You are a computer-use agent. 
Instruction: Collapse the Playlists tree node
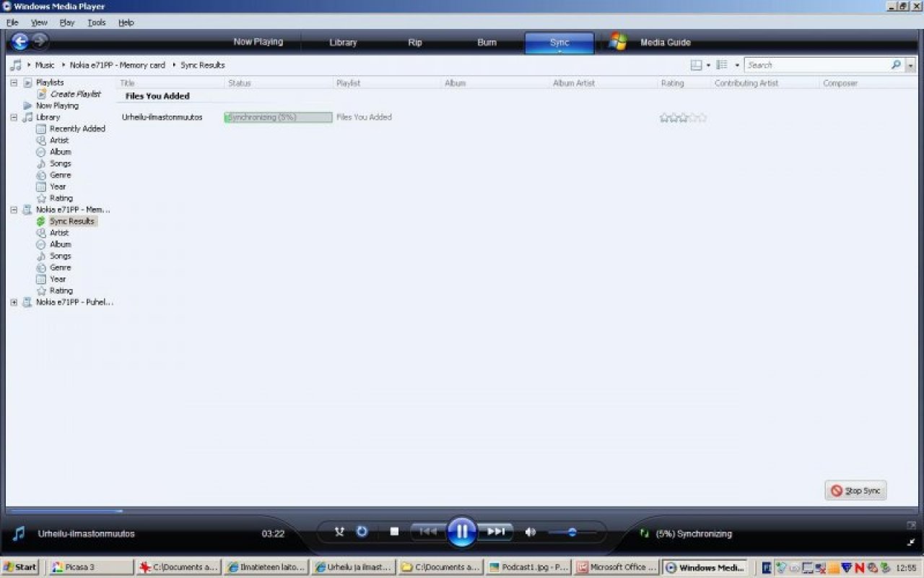coord(14,82)
